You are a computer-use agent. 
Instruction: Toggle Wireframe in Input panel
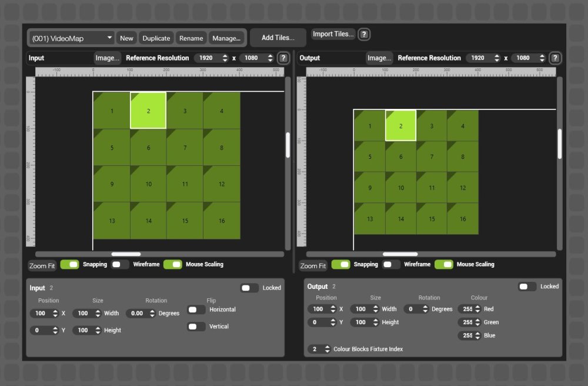click(119, 264)
